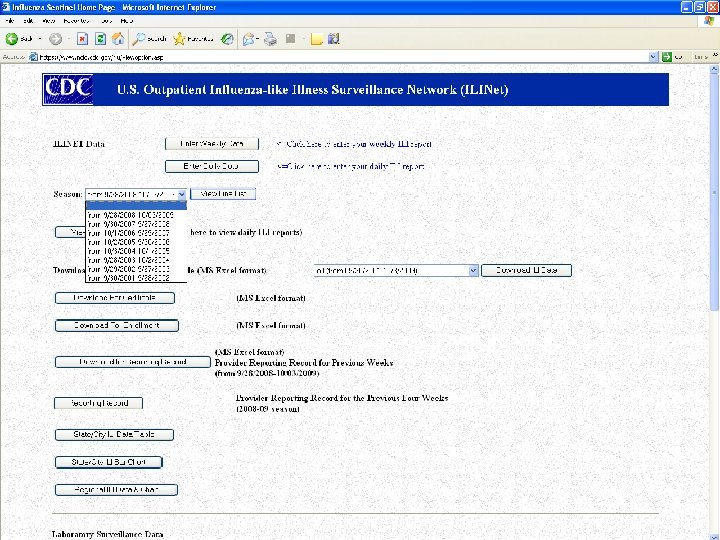
Task: Click the gray Edit square toolbar icon
Action: [290, 39]
